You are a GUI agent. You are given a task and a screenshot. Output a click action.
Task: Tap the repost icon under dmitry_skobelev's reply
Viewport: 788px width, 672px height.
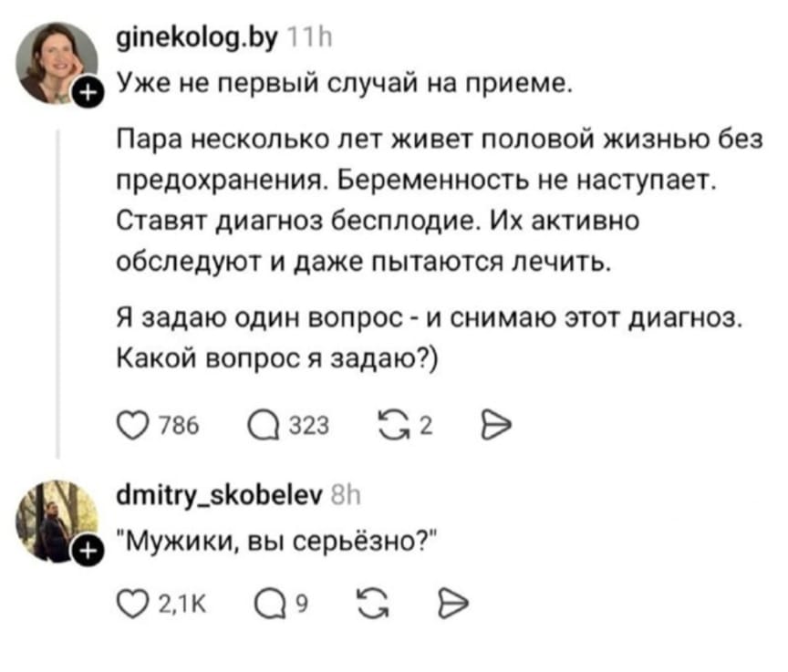pos(372,600)
